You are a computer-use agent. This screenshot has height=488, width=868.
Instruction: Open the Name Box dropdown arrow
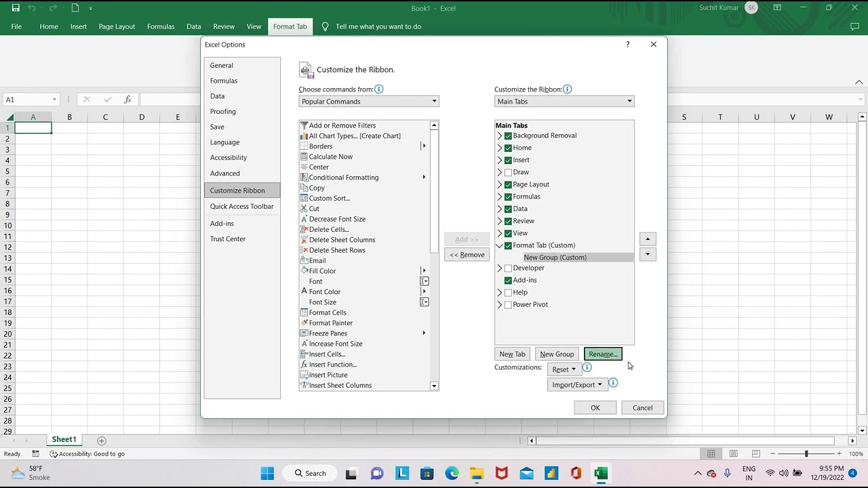click(55, 100)
